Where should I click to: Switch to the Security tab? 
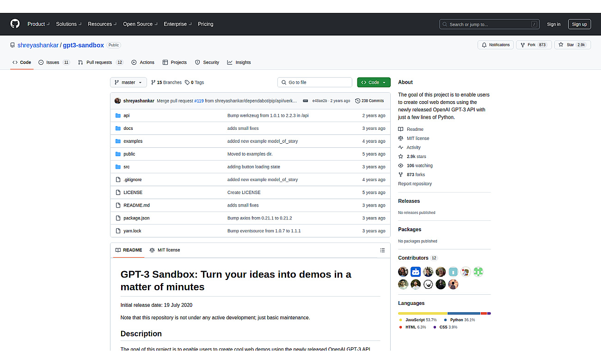click(x=207, y=62)
